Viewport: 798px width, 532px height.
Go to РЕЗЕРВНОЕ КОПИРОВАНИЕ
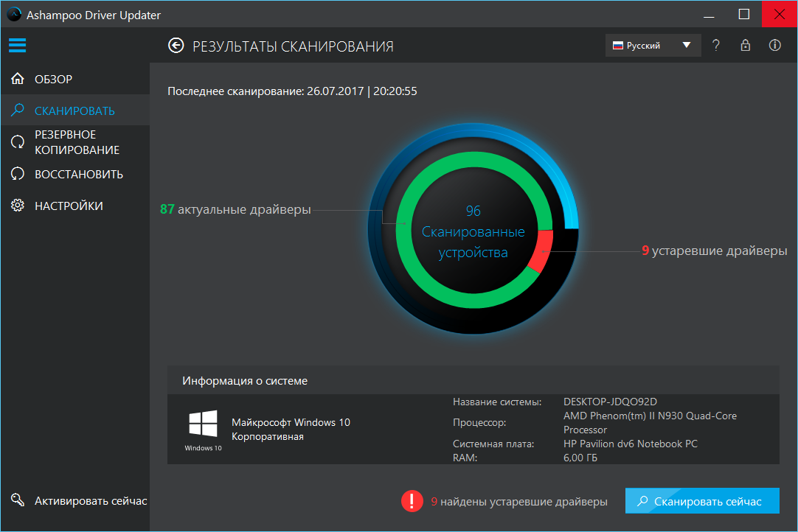coord(75,142)
